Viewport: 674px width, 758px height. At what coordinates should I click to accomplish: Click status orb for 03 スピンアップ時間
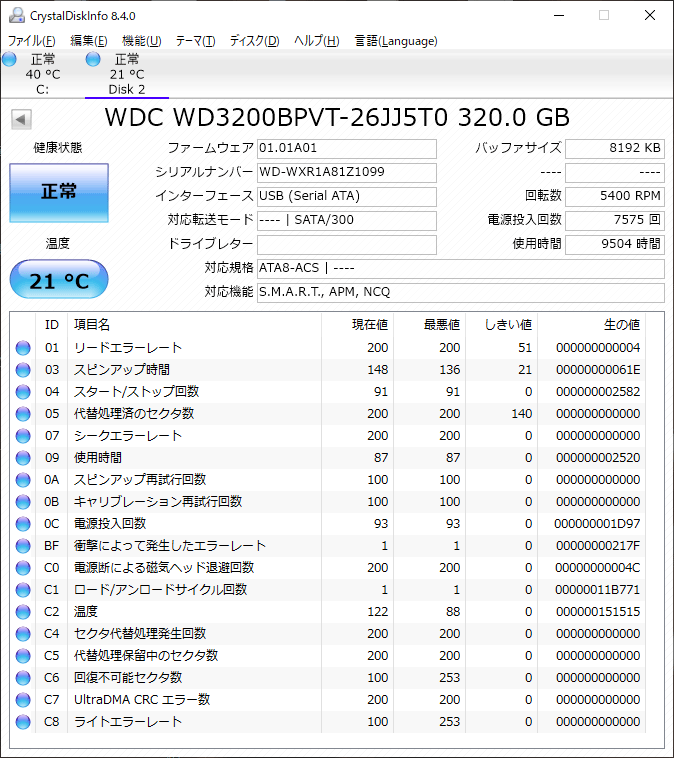coord(23,370)
